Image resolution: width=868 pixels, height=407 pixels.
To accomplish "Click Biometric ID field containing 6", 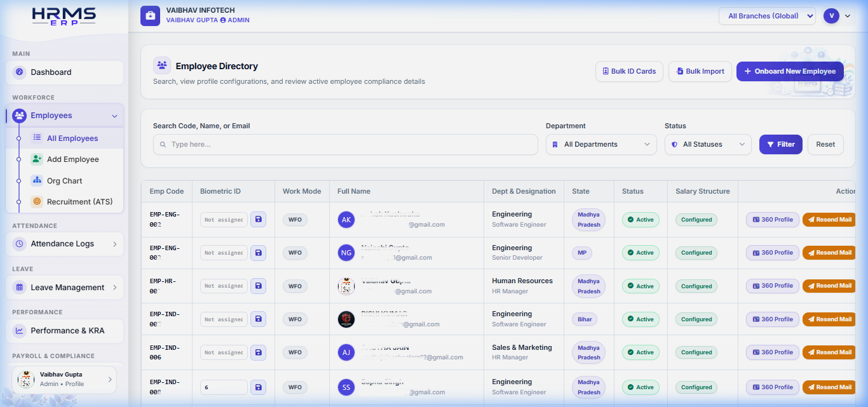I will coord(224,387).
